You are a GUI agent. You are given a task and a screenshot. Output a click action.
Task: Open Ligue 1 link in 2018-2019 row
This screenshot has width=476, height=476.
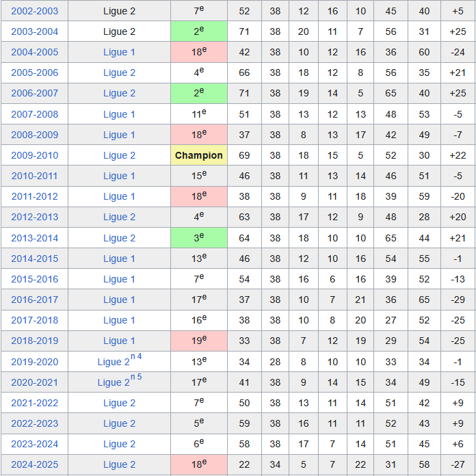(119, 341)
